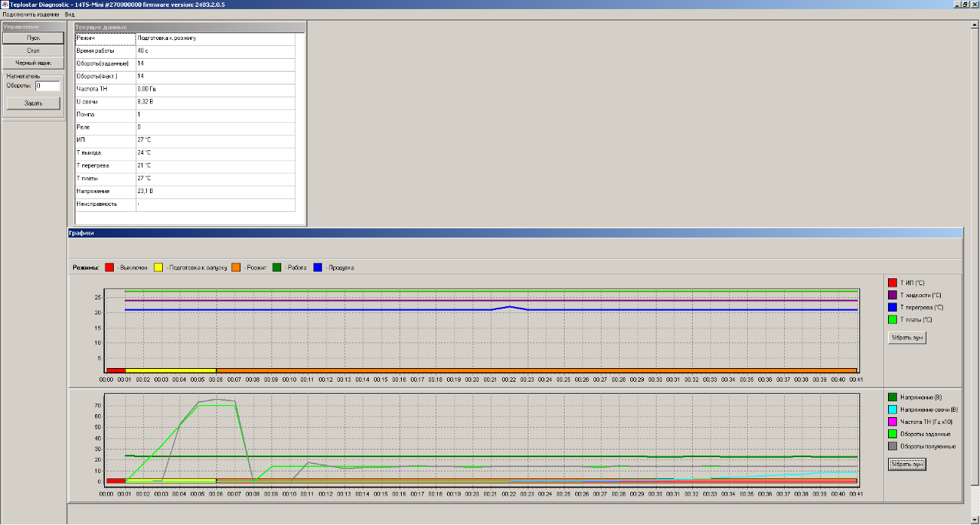Click the 'Реле' row label
The image size is (980, 525).
pos(105,127)
